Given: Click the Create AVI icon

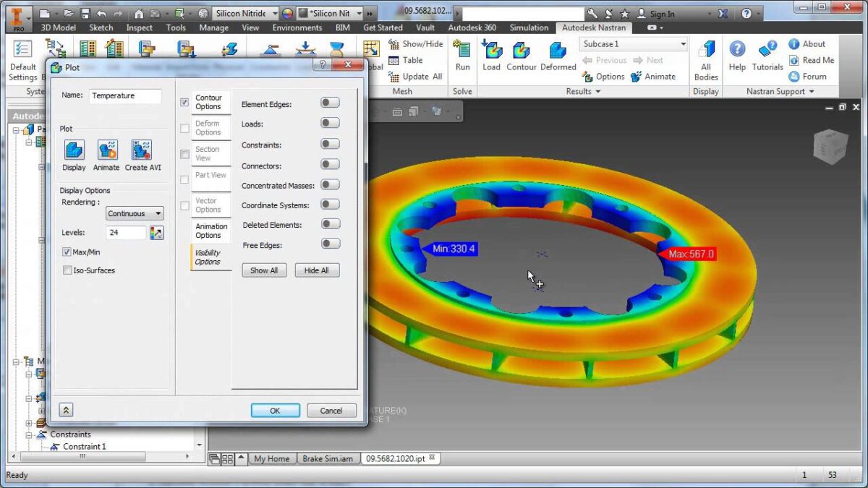Looking at the screenshot, I should [x=141, y=150].
